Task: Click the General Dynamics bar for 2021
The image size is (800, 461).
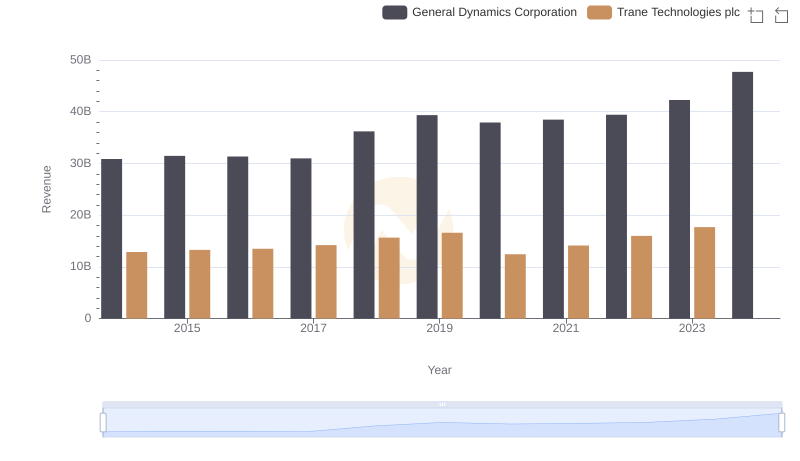Action: pyautogui.click(x=553, y=219)
